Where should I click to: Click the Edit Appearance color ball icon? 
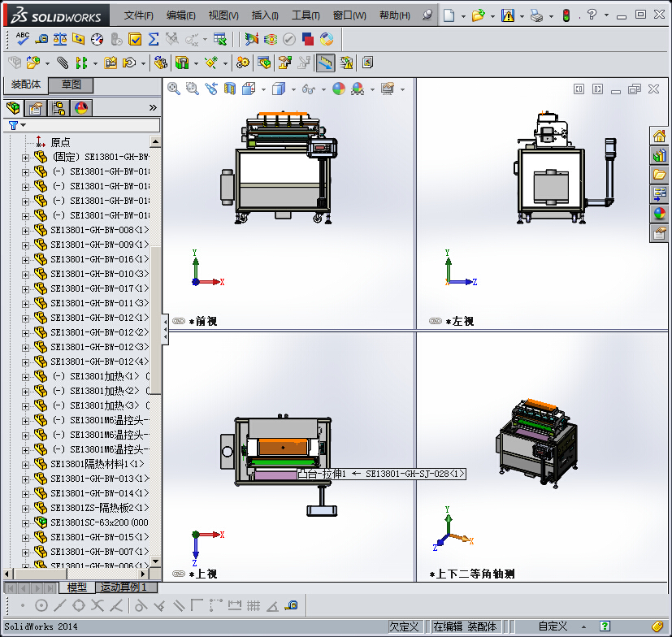(339, 89)
